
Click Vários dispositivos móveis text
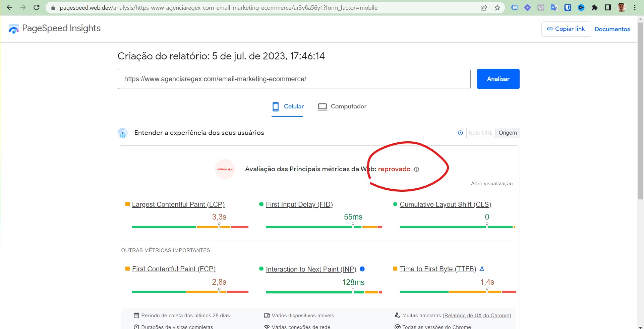click(303, 316)
